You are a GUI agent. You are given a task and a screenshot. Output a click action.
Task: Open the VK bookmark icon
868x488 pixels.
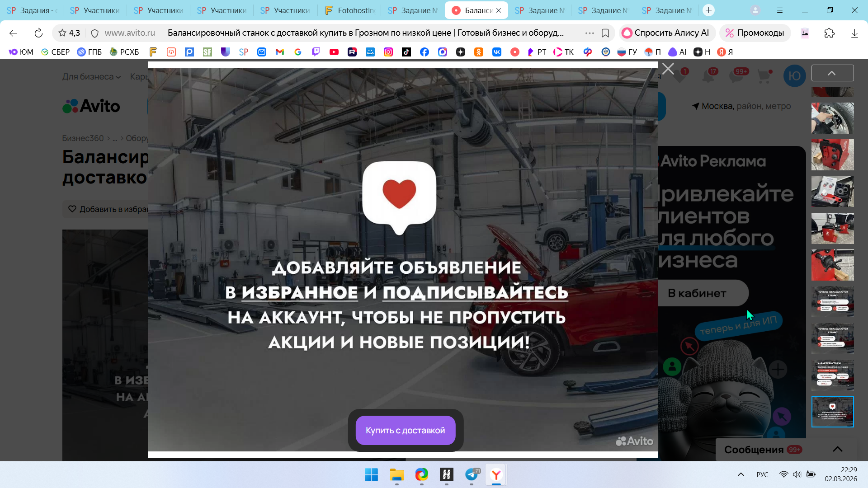tap(497, 52)
